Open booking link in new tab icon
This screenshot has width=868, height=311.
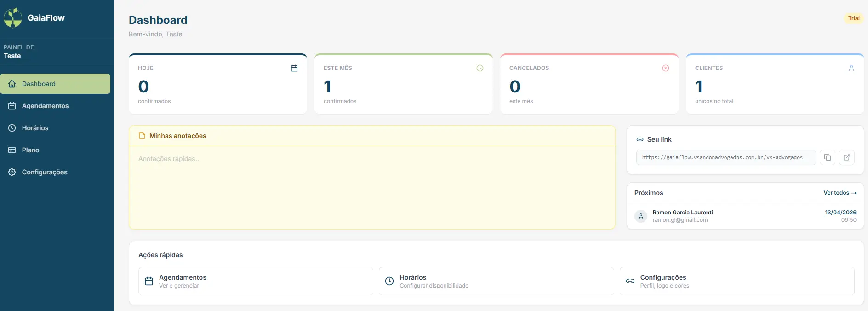tap(847, 157)
